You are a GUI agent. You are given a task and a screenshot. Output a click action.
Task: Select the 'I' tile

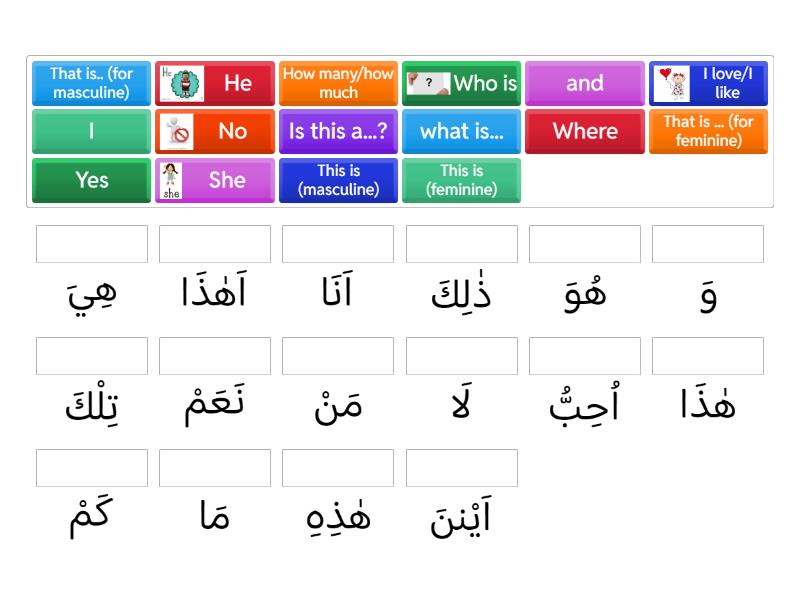coord(90,131)
